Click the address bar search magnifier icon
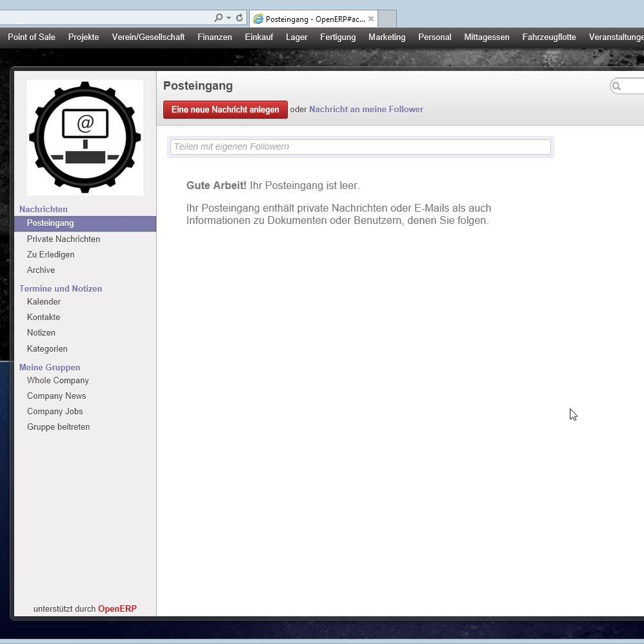Screen dimensions: 644x644 (219, 18)
